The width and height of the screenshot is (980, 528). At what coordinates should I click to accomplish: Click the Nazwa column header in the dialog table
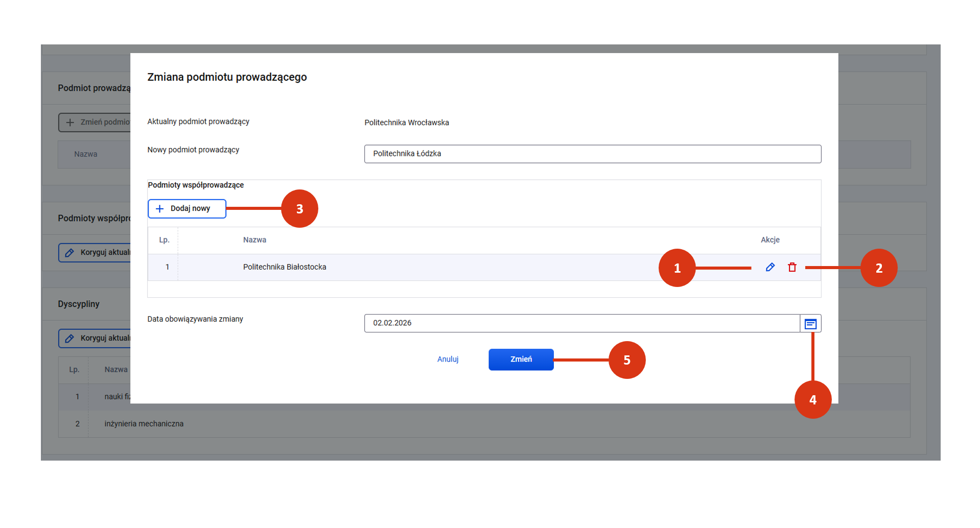[254, 240]
